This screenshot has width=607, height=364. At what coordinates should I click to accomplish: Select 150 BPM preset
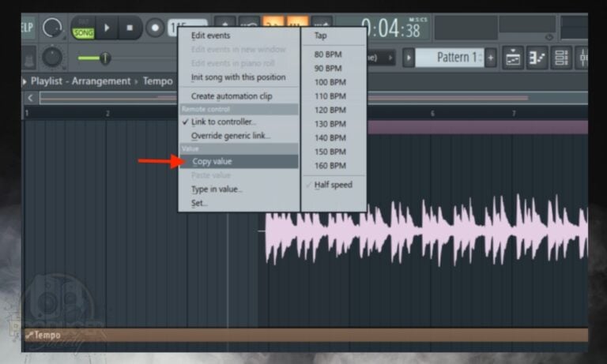(330, 152)
